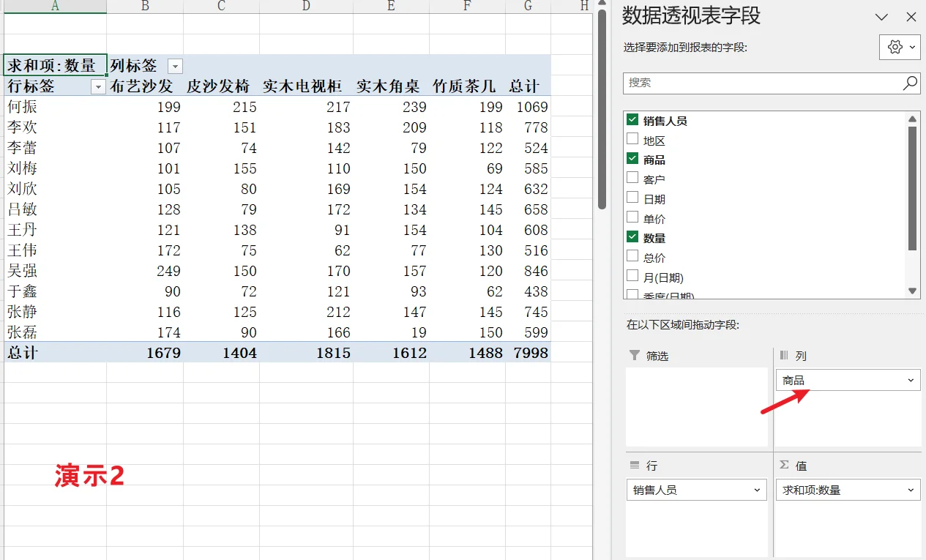Select column D header

(306, 7)
